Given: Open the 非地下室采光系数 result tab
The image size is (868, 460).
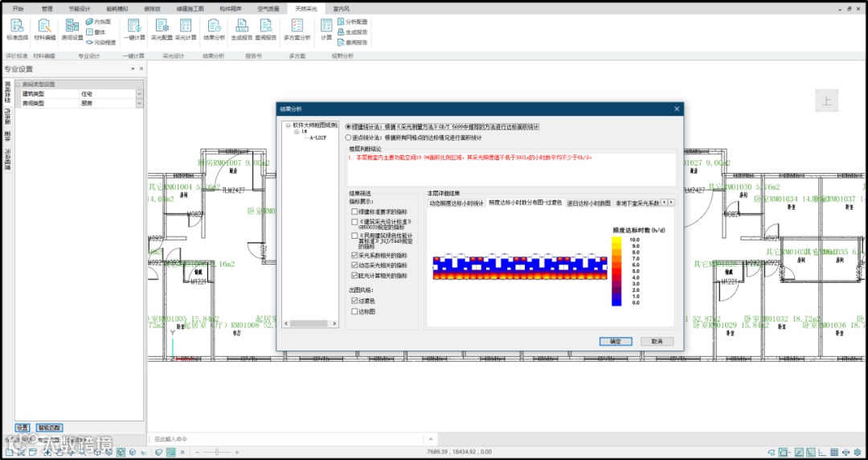Looking at the screenshot, I should click(637, 203).
